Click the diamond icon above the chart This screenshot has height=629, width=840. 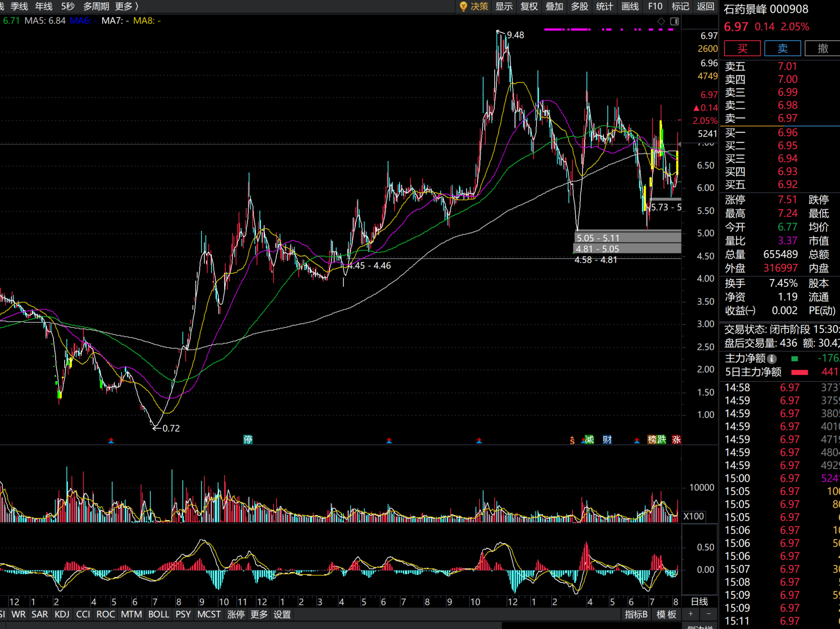[661, 21]
